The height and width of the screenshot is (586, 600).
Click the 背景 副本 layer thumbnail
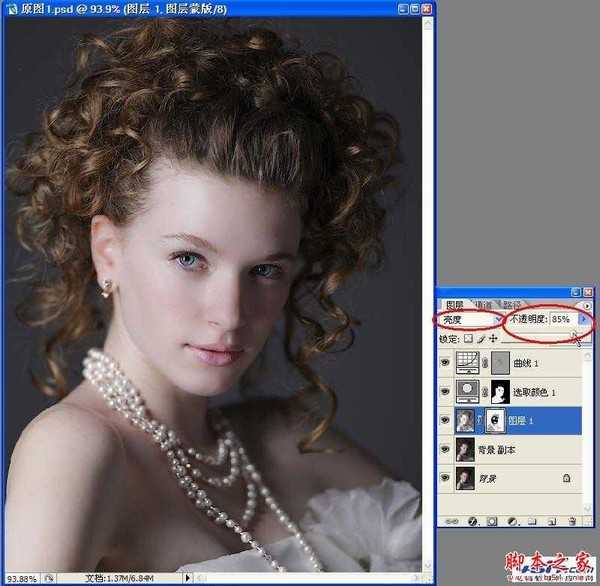[x=465, y=449]
